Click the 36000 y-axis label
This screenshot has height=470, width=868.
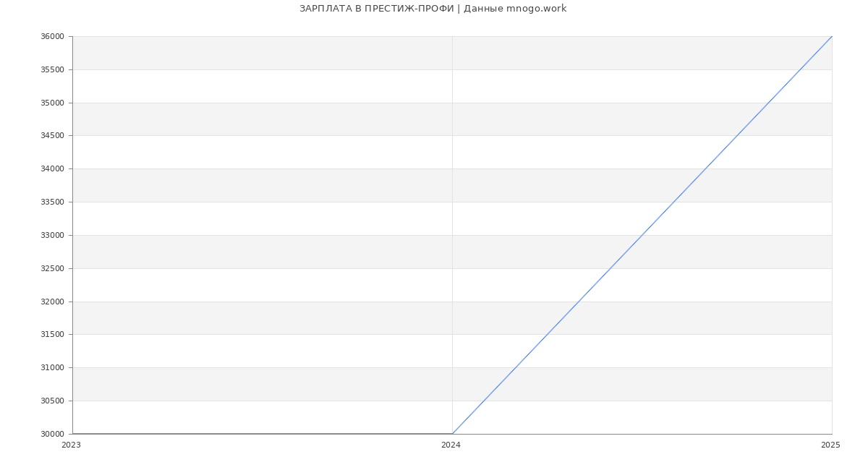(x=52, y=37)
